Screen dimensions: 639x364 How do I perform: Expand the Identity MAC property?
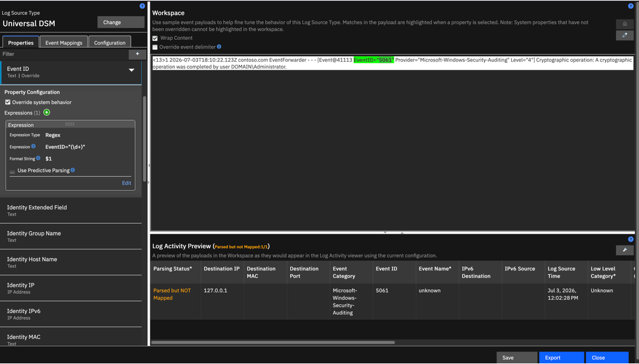[x=71, y=338]
